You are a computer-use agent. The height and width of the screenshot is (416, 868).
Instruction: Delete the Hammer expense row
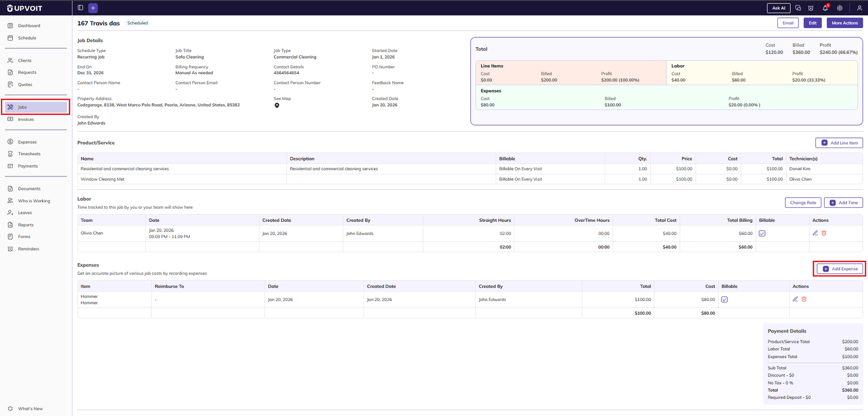[804, 299]
